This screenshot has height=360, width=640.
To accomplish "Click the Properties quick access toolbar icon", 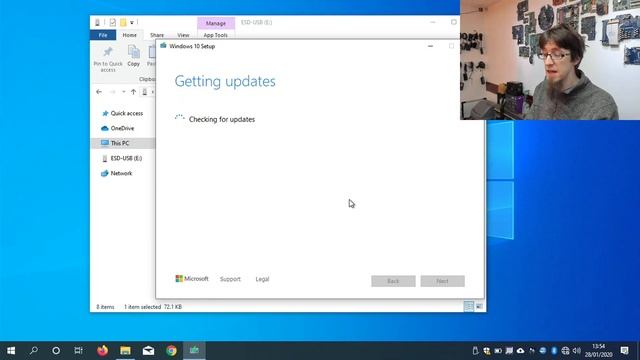I will pos(113,22).
